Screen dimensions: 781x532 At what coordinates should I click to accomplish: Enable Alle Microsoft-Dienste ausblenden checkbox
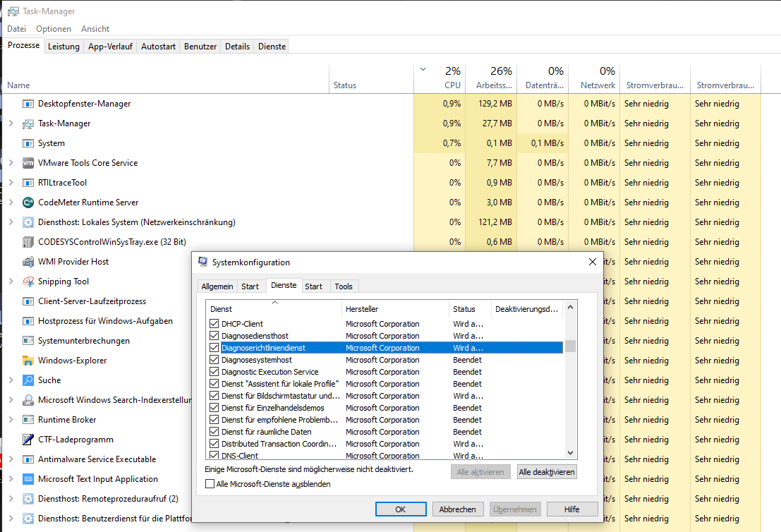(x=210, y=484)
